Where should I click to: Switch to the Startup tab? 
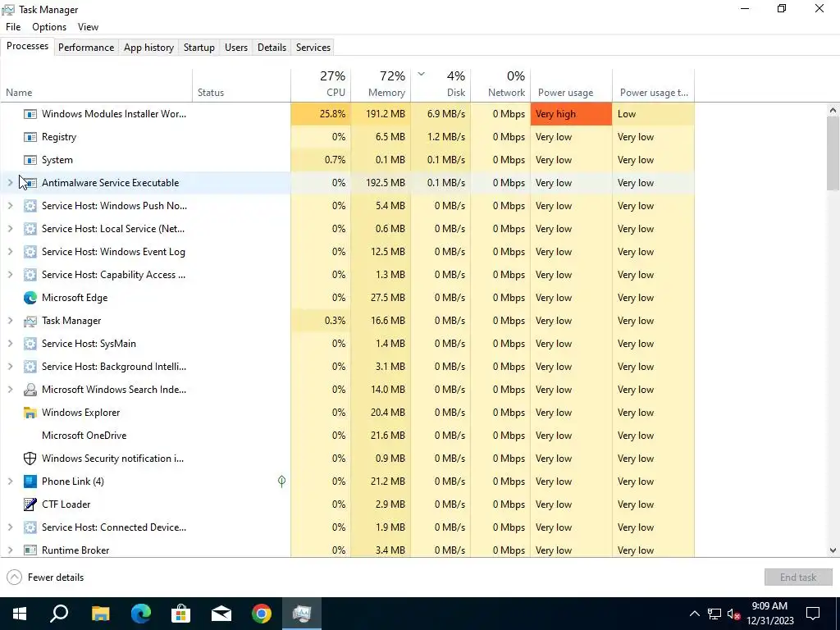(199, 47)
